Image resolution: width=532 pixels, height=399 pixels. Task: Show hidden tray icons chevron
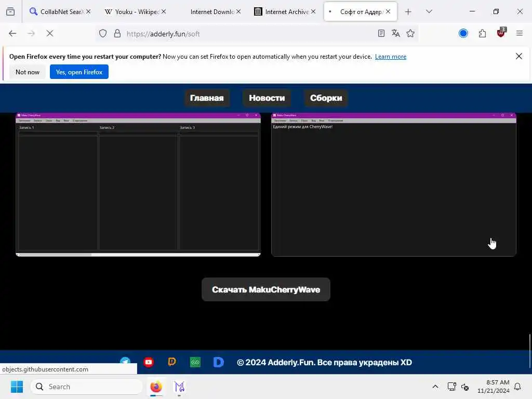coord(435,387)
